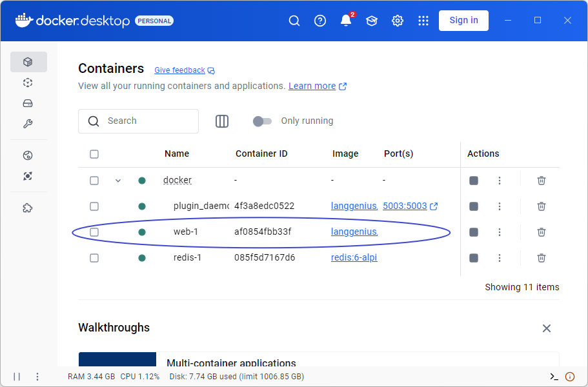Open the Volumes view in sidebar
Screen dimensions: 588x387
(28, 103)
